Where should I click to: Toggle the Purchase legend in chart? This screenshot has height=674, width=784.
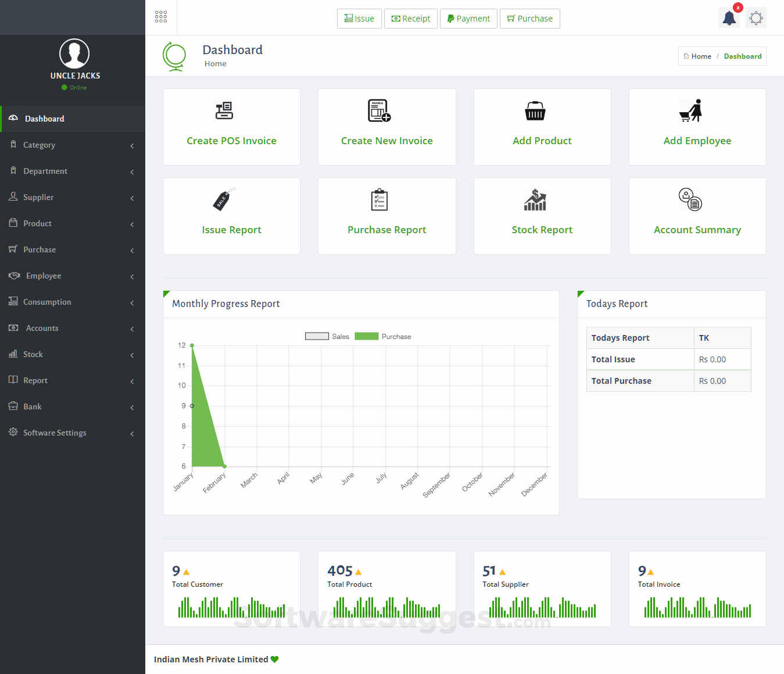(x=383, y=336)
